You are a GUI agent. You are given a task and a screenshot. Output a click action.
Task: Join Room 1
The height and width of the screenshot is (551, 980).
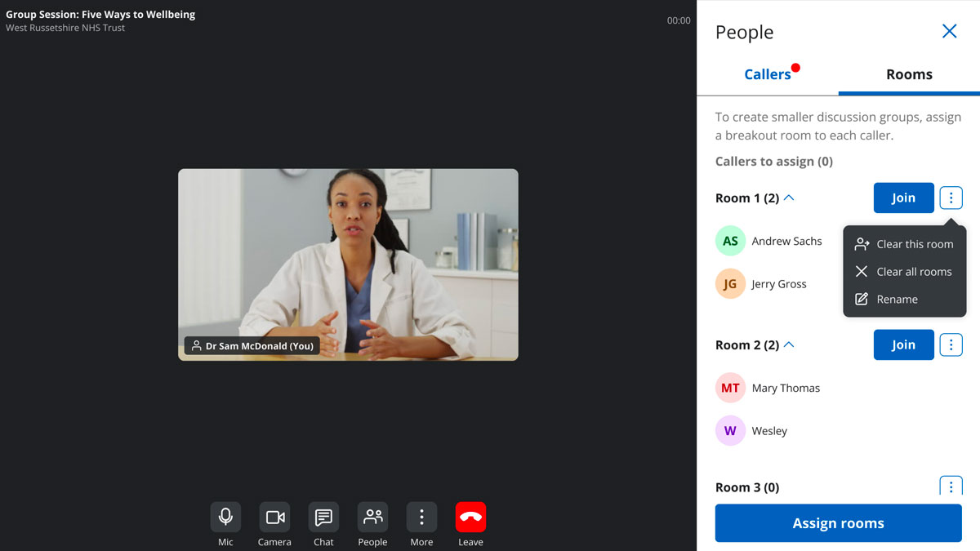[903, 198]
